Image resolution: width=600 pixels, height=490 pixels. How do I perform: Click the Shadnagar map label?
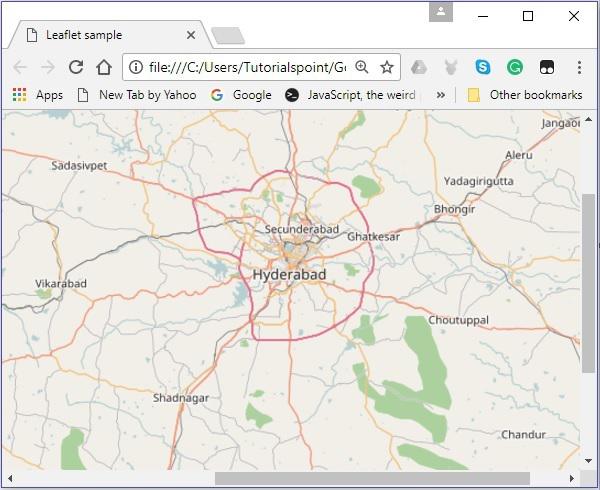click(x=181, y=398)
